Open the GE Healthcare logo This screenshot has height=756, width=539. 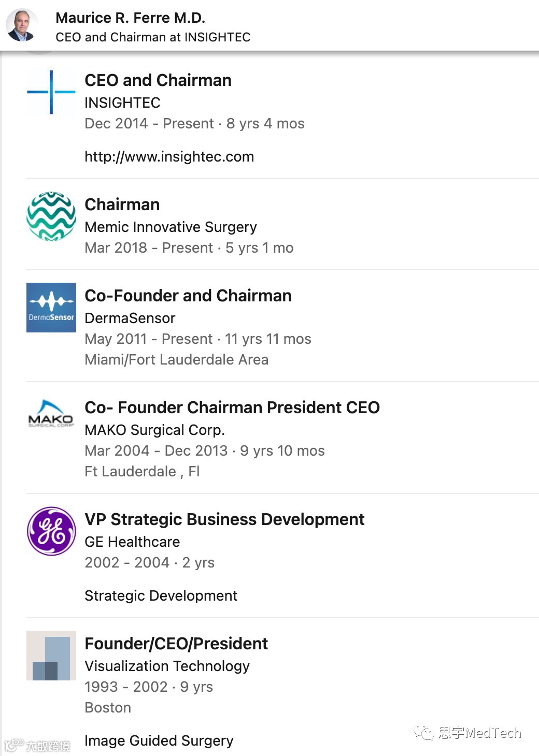51,531
